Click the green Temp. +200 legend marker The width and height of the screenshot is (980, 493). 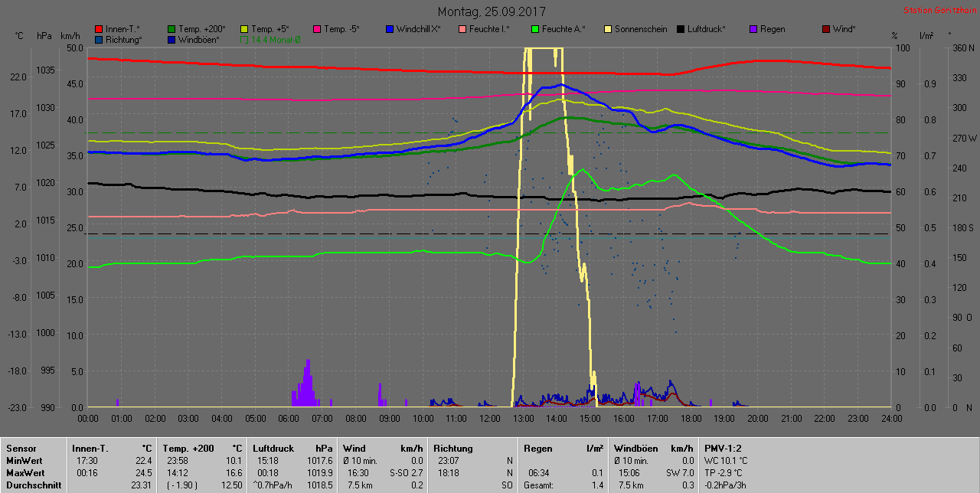(172, 29)
